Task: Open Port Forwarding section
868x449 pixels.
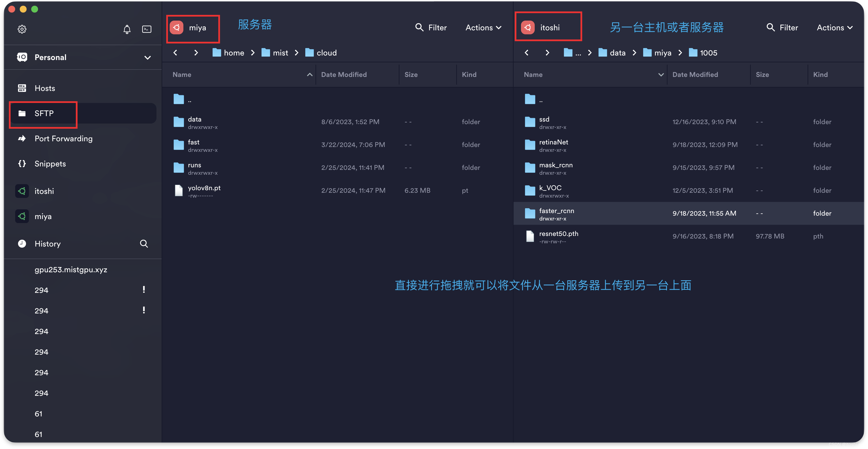Action: point(83,138)
